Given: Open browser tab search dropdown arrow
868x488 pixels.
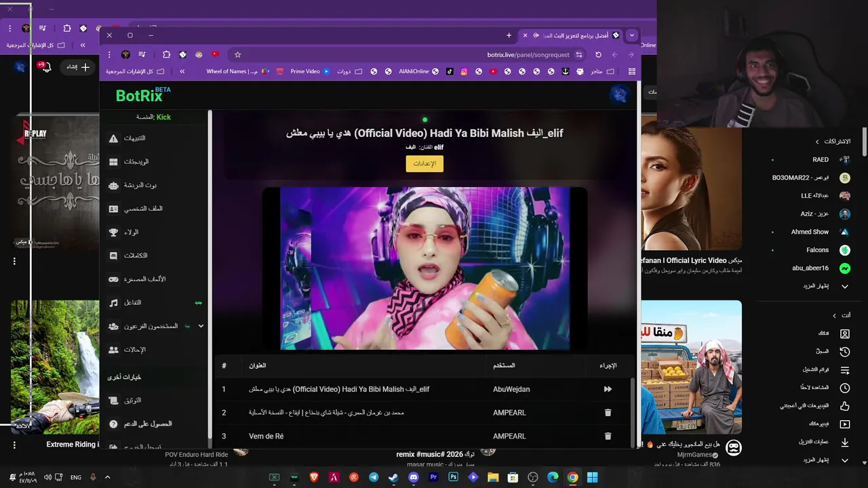Looking at the screenshot, I should (x=632, y=35).
